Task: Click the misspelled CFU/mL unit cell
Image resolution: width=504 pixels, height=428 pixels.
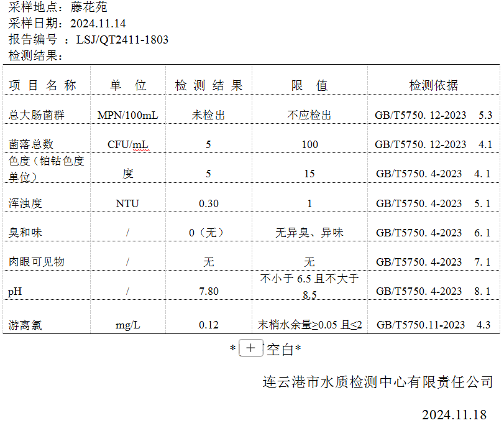Action: click(x=128, y=144)
